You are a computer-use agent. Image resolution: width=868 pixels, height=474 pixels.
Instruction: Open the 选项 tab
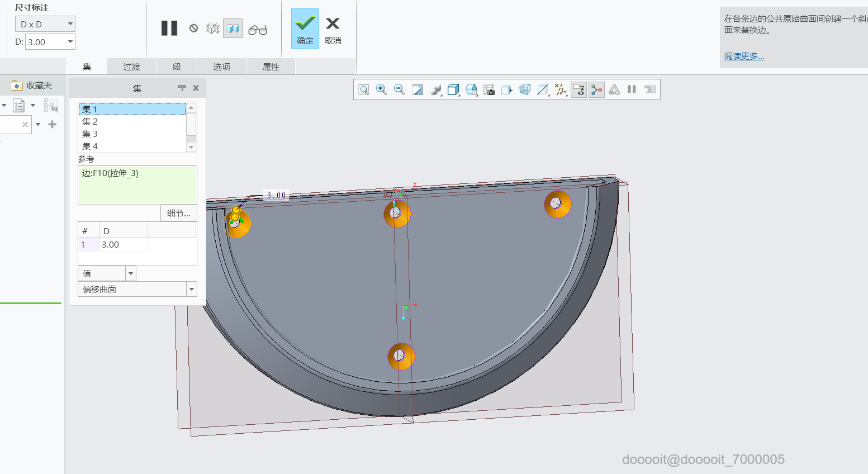click(x=221, y=67)
